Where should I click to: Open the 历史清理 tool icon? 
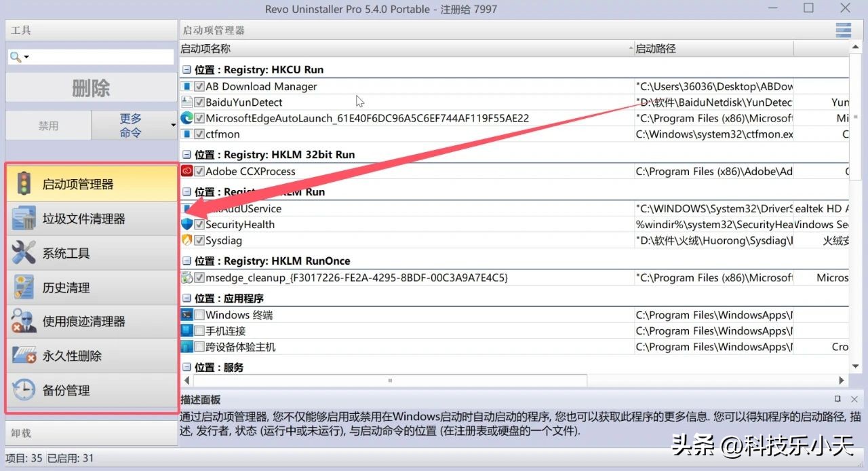pyautogui.click(x=24, y=286)
